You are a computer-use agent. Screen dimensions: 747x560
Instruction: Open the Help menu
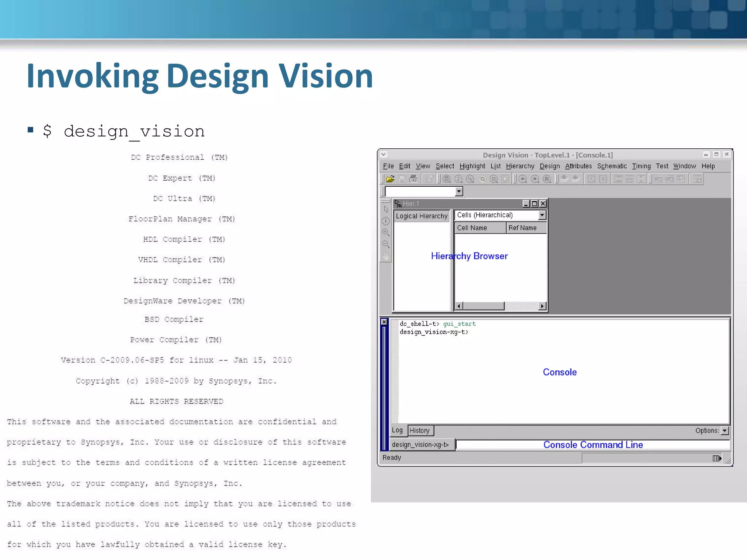(708, 166)
